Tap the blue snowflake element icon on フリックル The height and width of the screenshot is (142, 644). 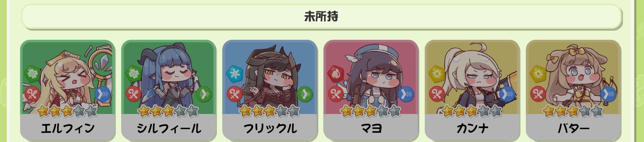(235, 74)
